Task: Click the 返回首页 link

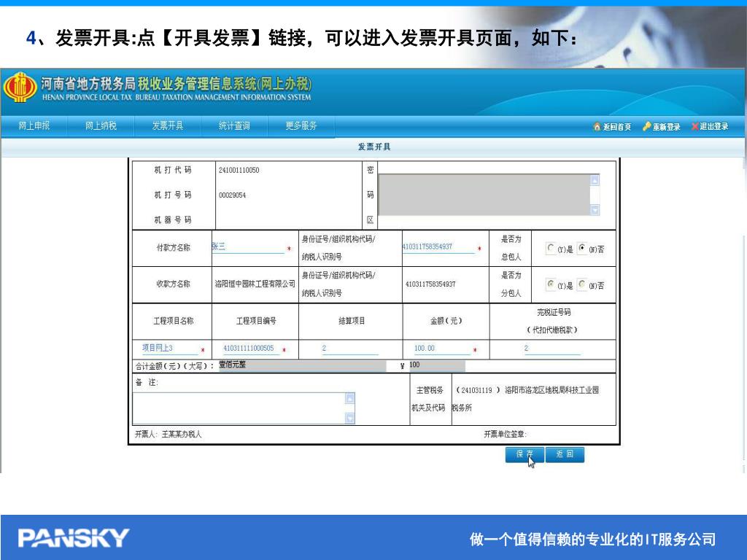Action: (x=617, y=127)
